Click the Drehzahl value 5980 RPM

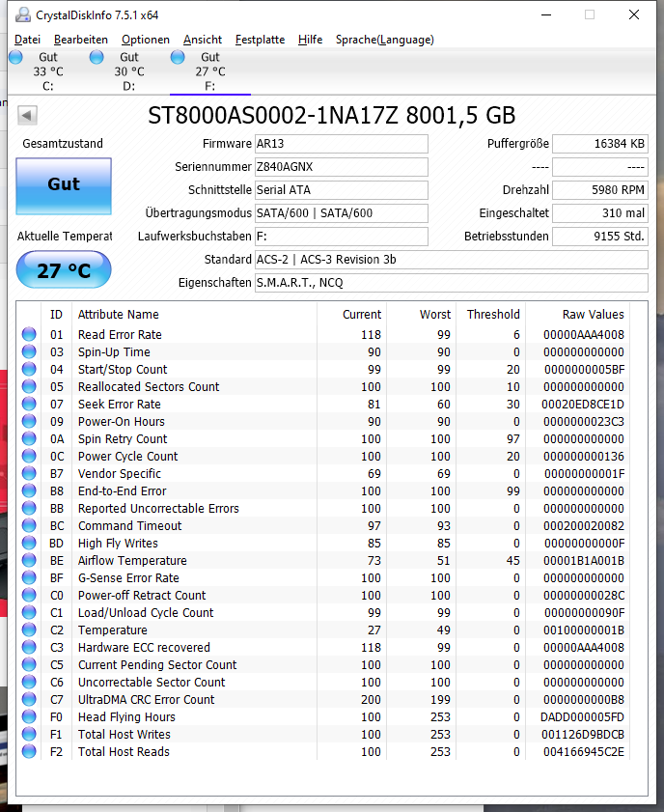point(600,190)
